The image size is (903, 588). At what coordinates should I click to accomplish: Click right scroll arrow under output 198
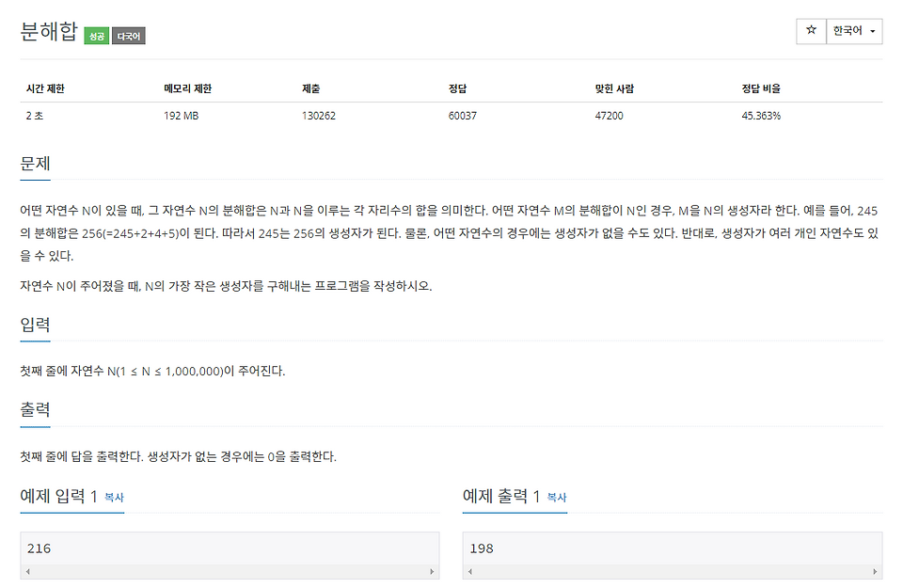click(x=874, y=571)
